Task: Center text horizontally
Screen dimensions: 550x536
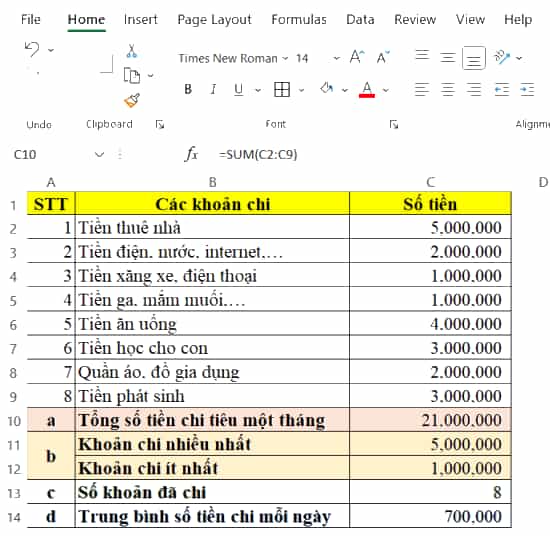Action: coord(448,89)
